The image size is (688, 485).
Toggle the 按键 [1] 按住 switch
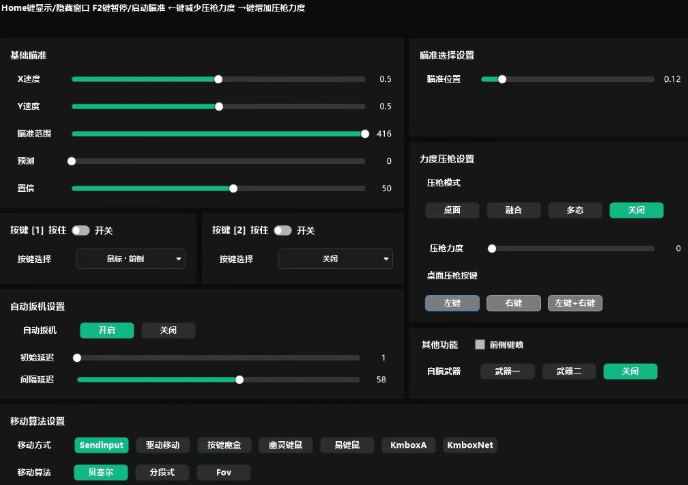(80, 230)
